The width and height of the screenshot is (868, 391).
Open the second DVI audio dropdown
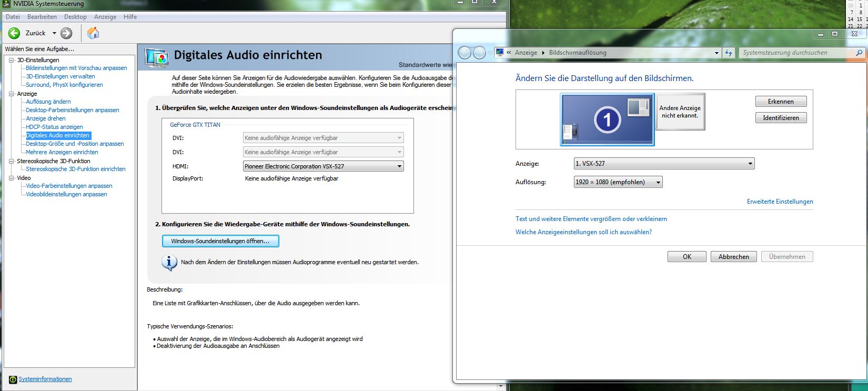click(323, 152)
